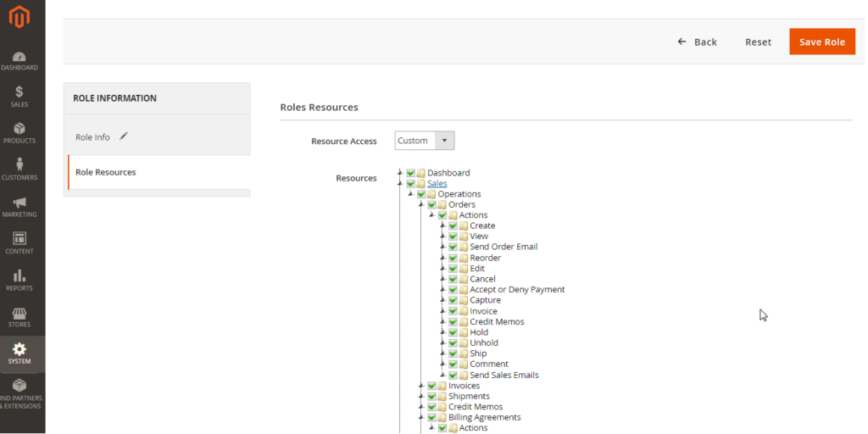Viewport: 868px width, 434px height.
Task: Click the Save Role button
Action: point(822,42)
